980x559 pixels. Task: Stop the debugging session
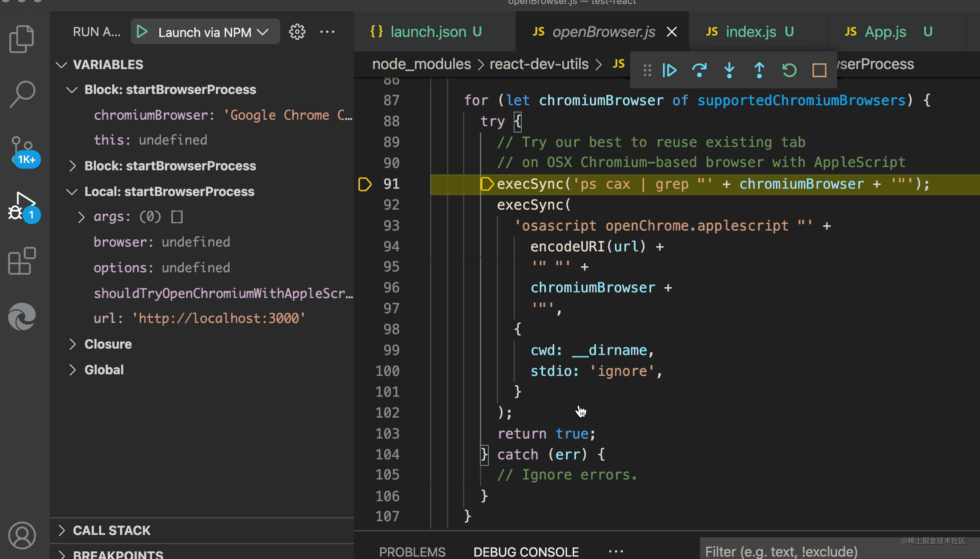click(x=819, y=70)
